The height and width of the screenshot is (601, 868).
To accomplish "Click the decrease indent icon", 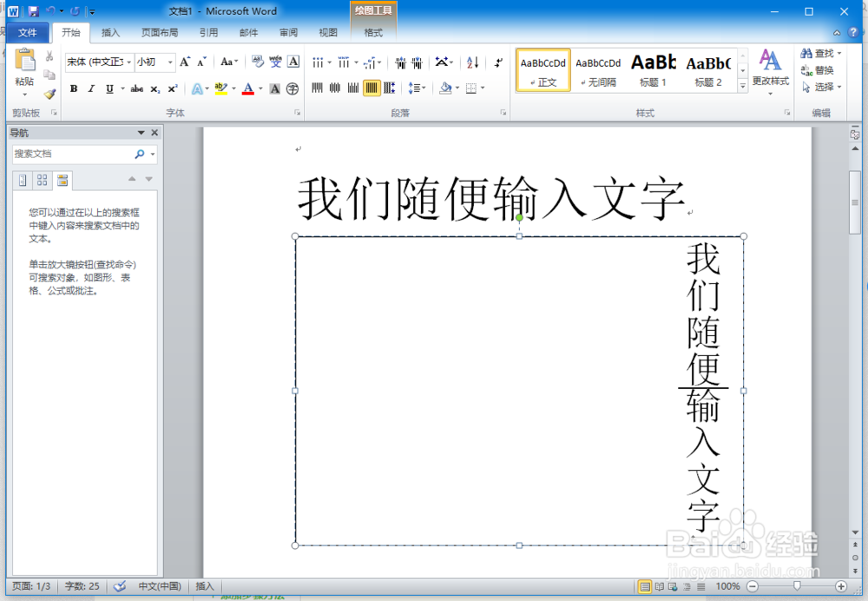I will pyautogui.click(x=400, y=62).
